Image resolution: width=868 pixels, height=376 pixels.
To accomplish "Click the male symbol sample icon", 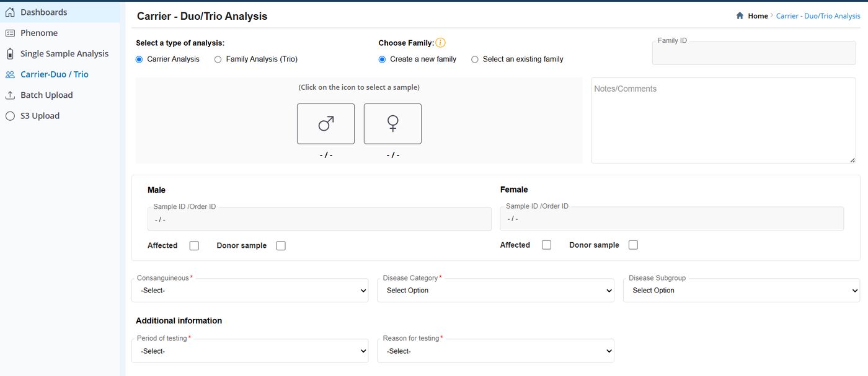I will click(325, 124).
